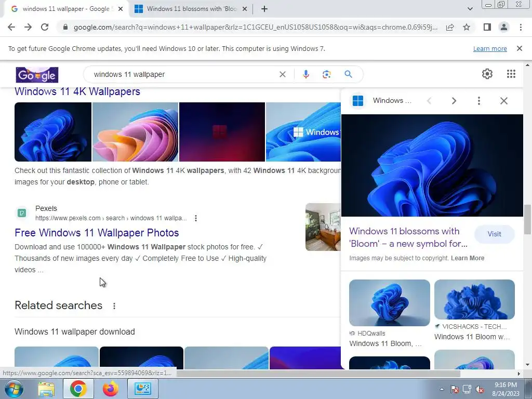Open the network status tray icon
This screenshot has height=399, width=532.
467,389
